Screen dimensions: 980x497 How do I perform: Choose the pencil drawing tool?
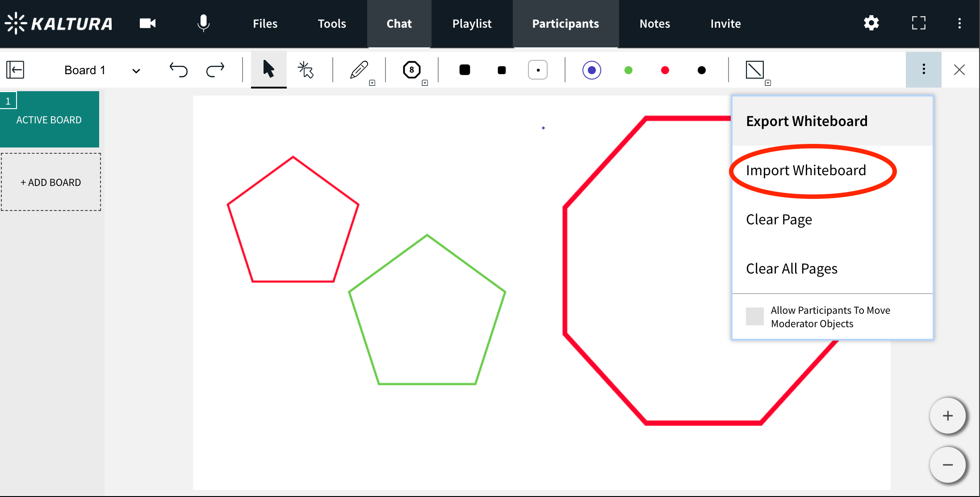(359, 70)
